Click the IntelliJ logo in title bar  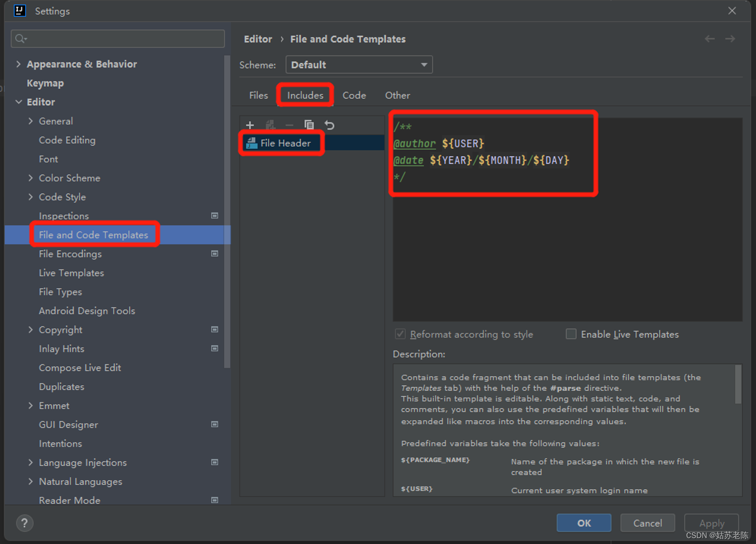point(20,10)
